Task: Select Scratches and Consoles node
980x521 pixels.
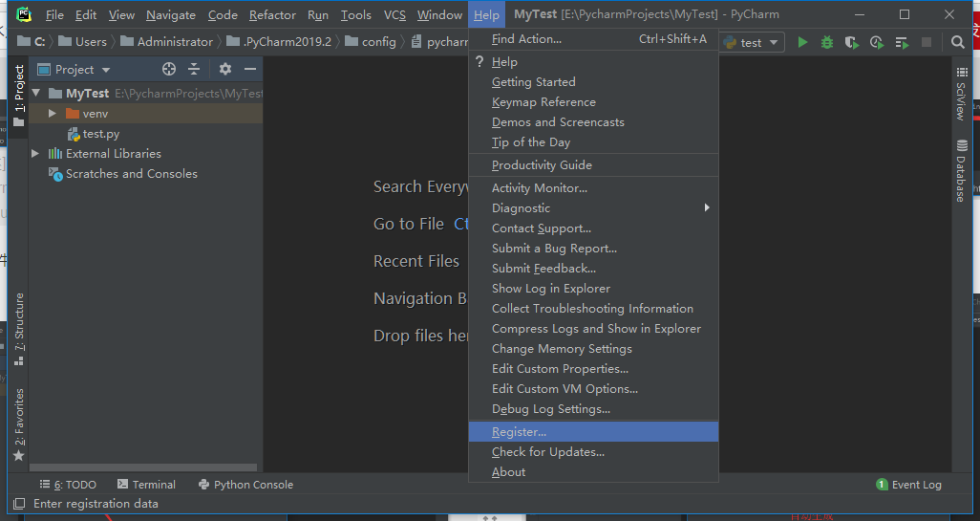Action: click(x=123, y=173)
